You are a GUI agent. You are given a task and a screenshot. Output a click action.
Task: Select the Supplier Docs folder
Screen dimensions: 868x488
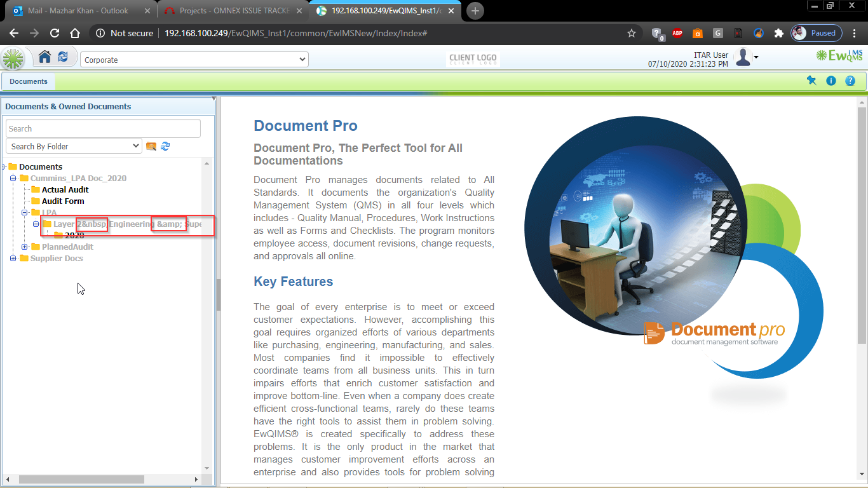pyautogui.click(x=57, y=258)
